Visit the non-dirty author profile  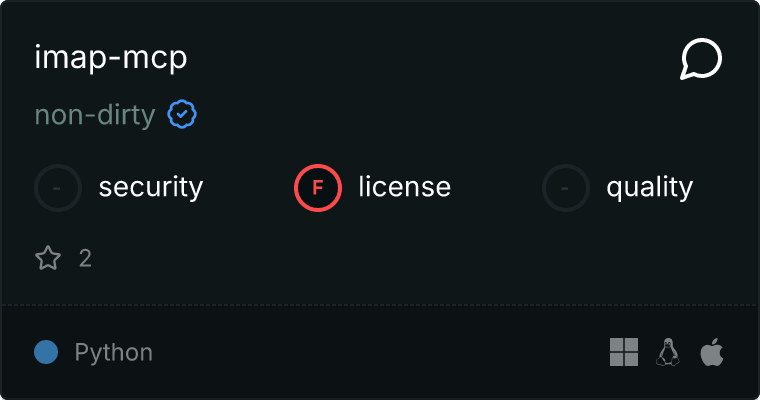tap(95, 116)
